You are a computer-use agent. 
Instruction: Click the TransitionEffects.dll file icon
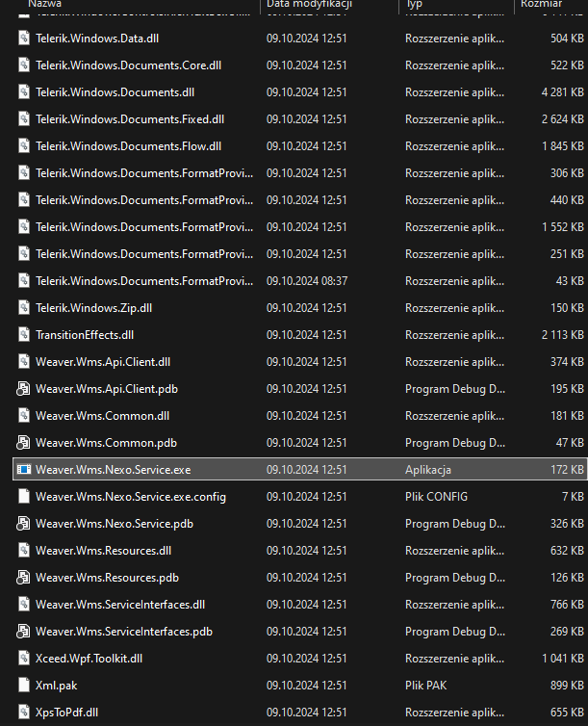pyautogui.click(x=24, y=335)
